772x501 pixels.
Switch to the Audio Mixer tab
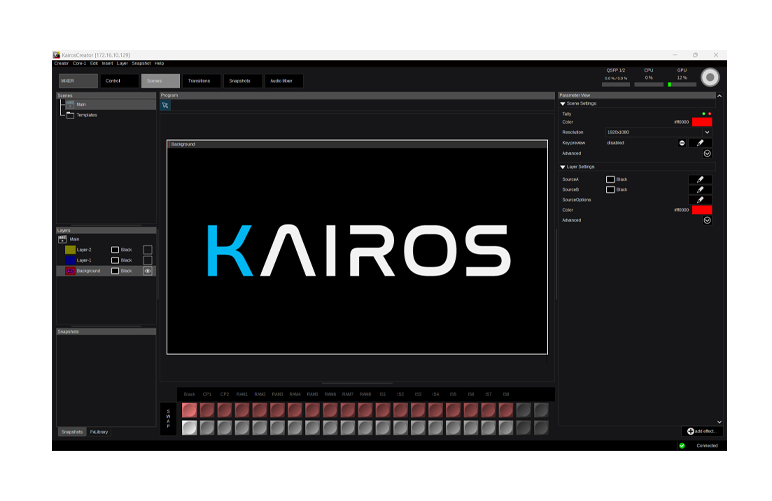tap(284, 81)
